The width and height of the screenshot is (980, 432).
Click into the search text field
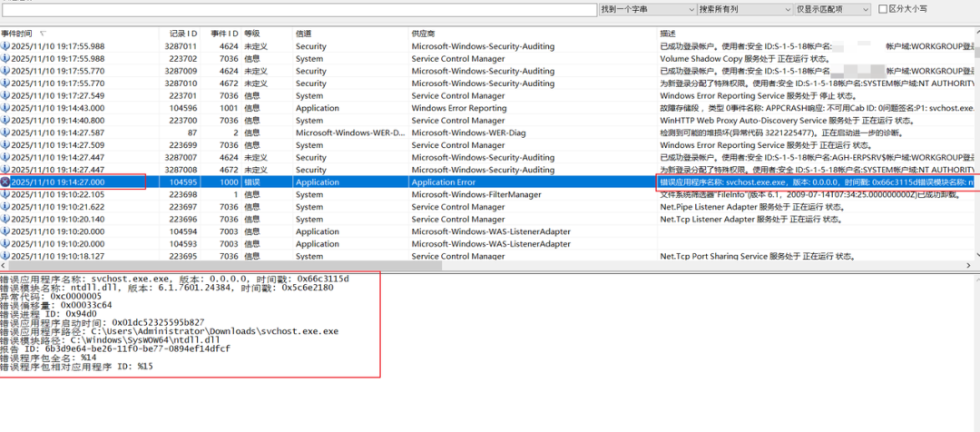(299, 9)
